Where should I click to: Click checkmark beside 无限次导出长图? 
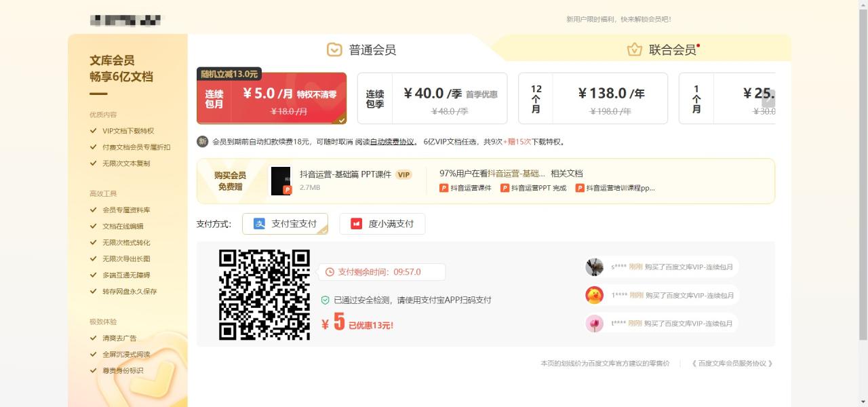(94, 259)
